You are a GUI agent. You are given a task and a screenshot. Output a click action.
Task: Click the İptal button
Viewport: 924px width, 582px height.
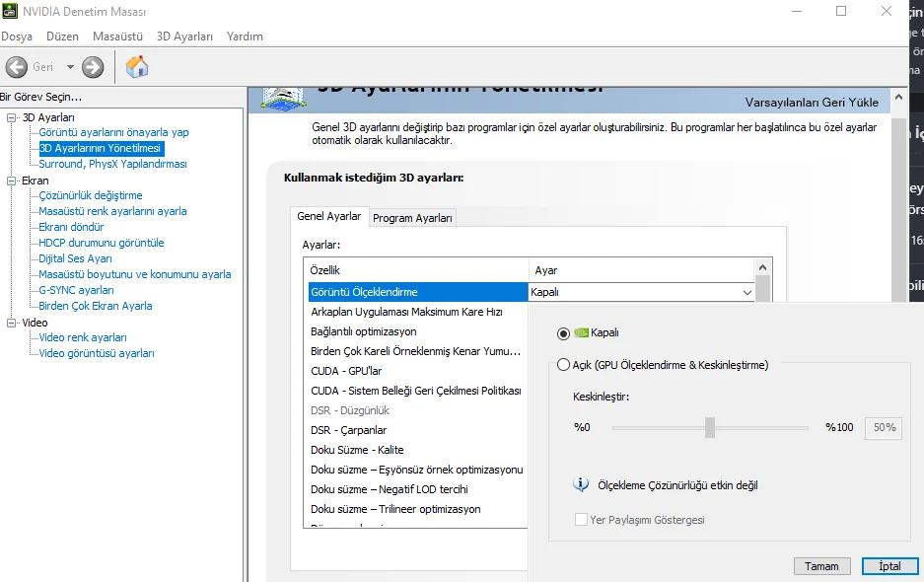(889, 566)
